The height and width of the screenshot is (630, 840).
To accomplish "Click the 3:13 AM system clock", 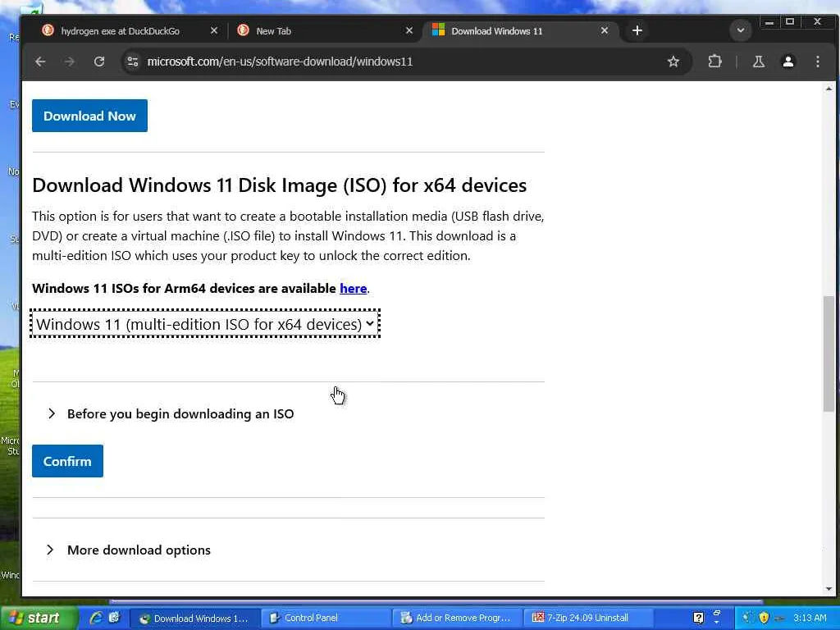I will point(810,618).
